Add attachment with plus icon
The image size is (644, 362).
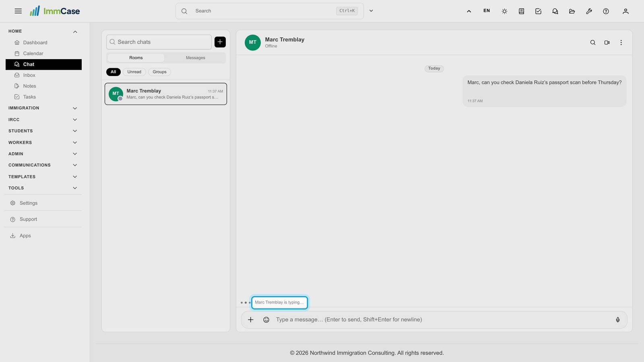click(x=251, y=320)
